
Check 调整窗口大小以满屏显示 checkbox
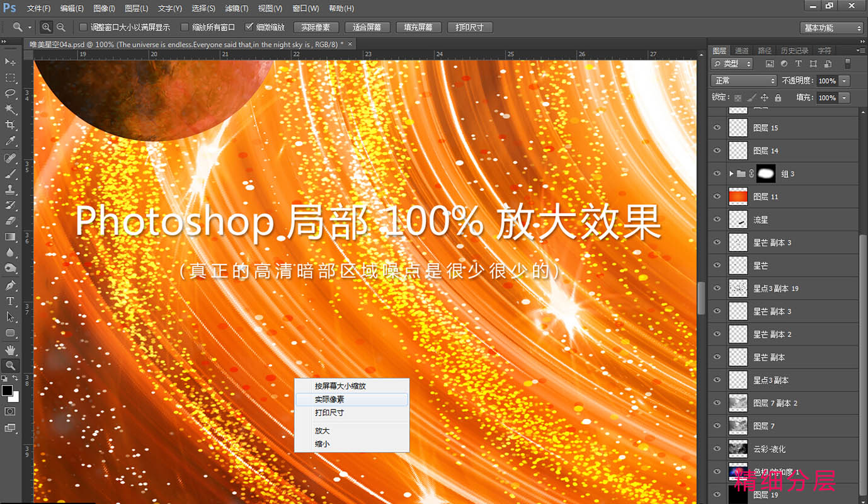[x=83, y=27]
